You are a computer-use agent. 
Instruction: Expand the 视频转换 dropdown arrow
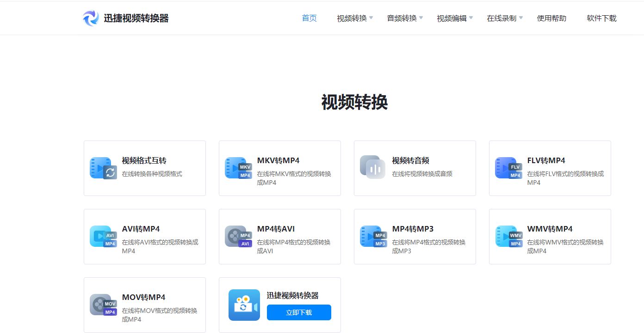[371, 18]
